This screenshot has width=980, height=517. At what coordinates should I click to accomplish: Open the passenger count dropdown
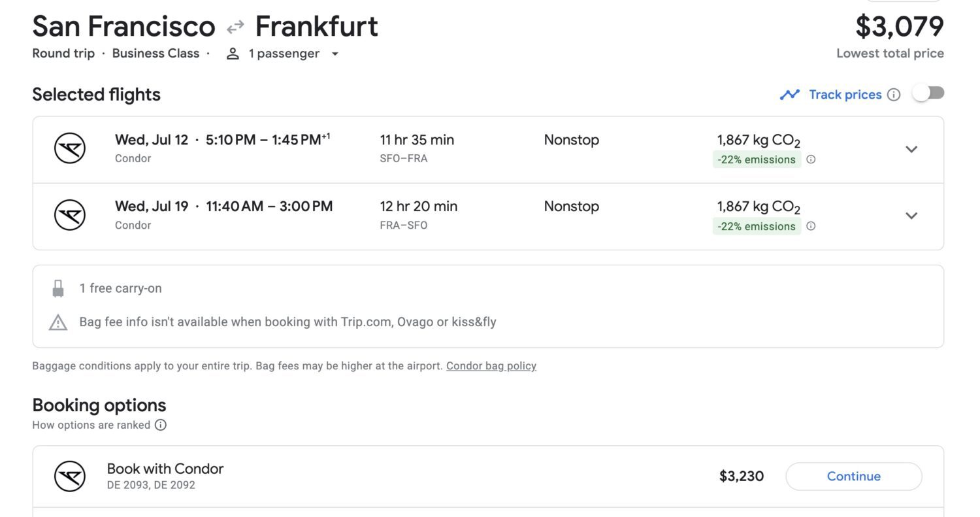[x=335, y=54]
